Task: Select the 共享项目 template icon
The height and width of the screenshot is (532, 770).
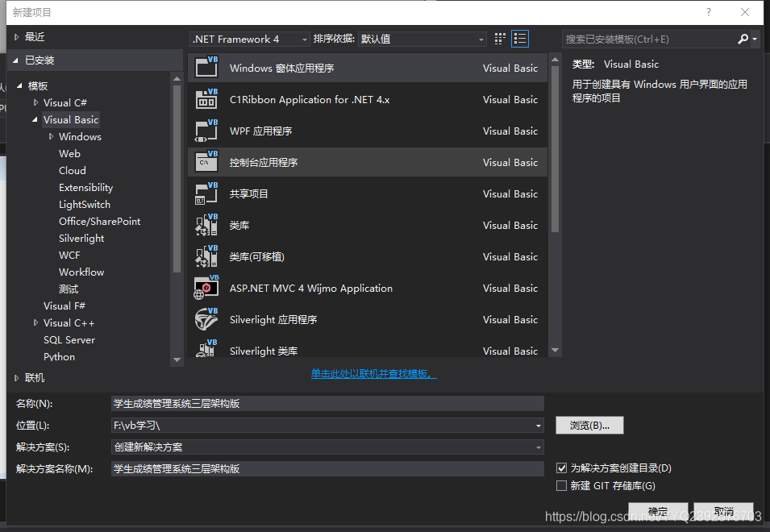Action: tap(206, 193)
